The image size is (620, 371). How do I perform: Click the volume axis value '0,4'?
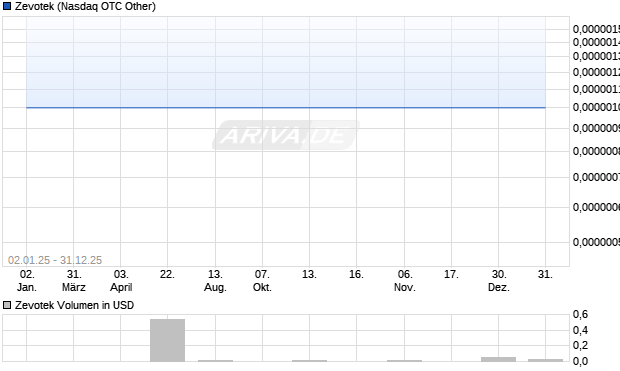580,330
